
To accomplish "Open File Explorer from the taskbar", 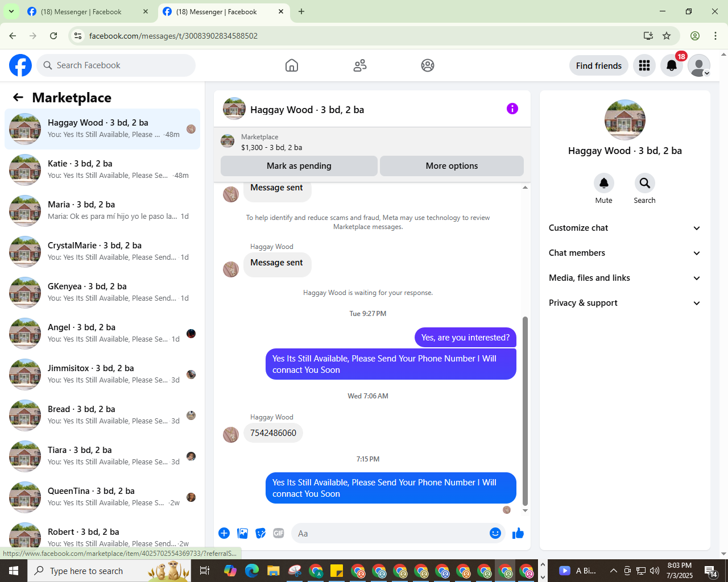I will (x=274, y=571).
